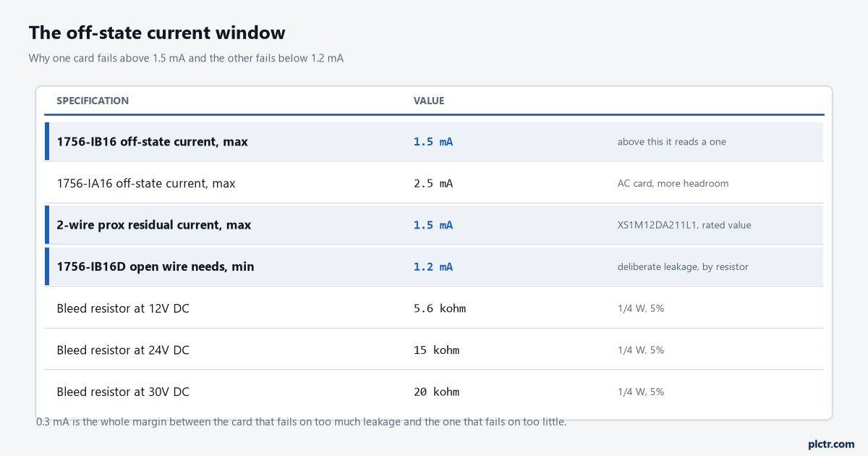Click the note 'AC card, more headroom'
The height and width of the screenshot is (456, 868).
pos(673,184)
